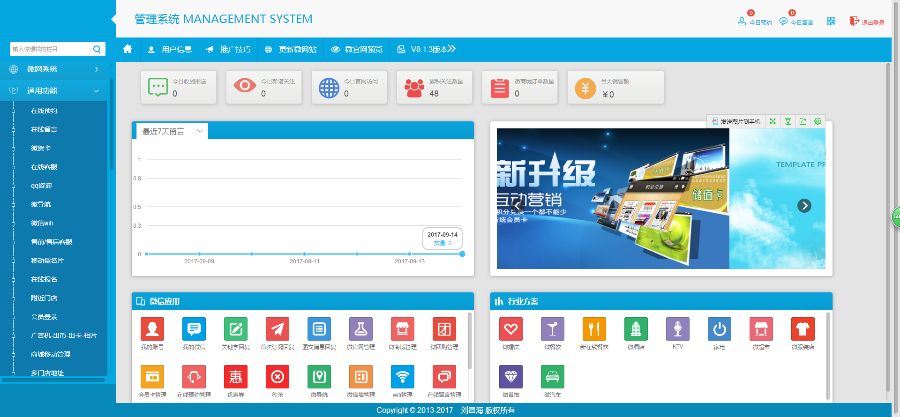Click the purple cocktail glass industry icon
Image resolution: width=900 pixels, height=417 pixels.
tap(551, 329)
